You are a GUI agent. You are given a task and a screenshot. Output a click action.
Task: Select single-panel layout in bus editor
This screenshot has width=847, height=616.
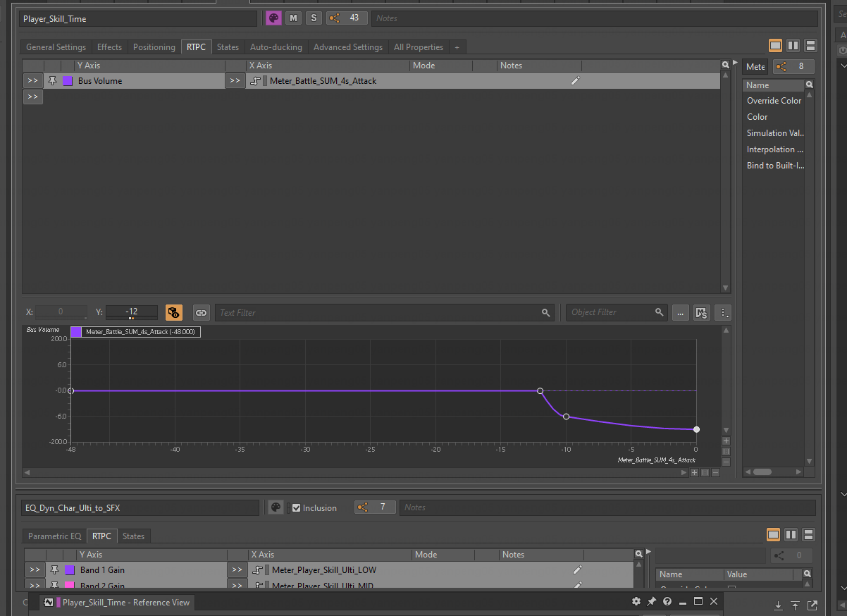[775, 46]
